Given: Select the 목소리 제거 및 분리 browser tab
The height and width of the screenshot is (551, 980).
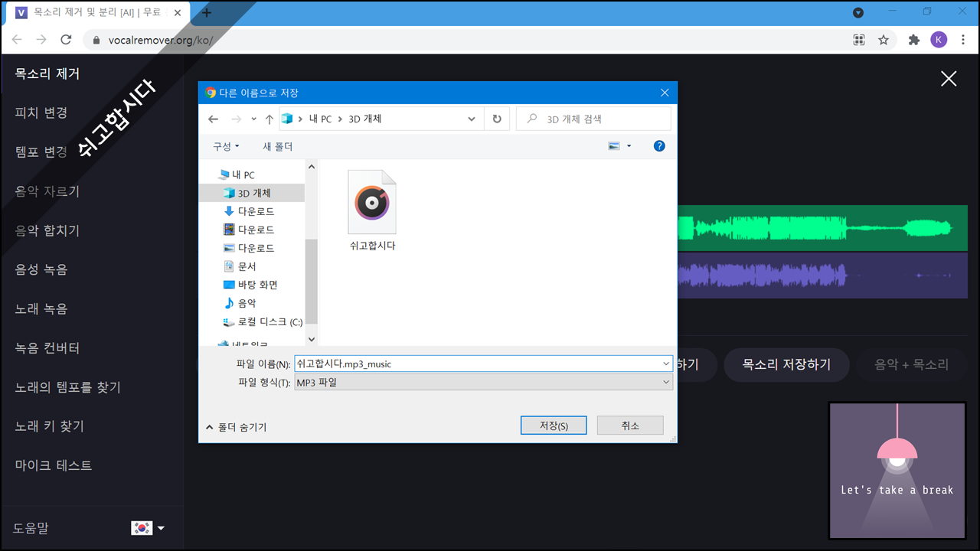Looking at the screenshot, I should (x=98, y=13).
